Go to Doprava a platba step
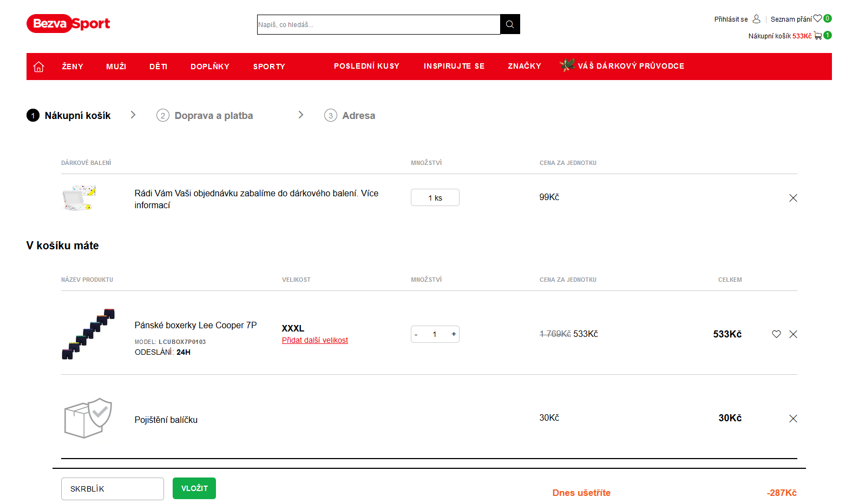 click(x=205, y=116)
